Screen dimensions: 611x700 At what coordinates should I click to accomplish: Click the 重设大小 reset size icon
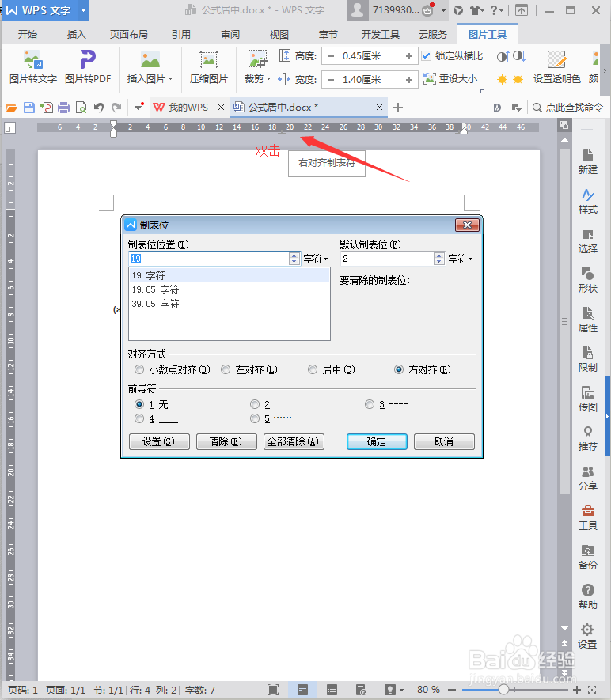coord(429,79)
